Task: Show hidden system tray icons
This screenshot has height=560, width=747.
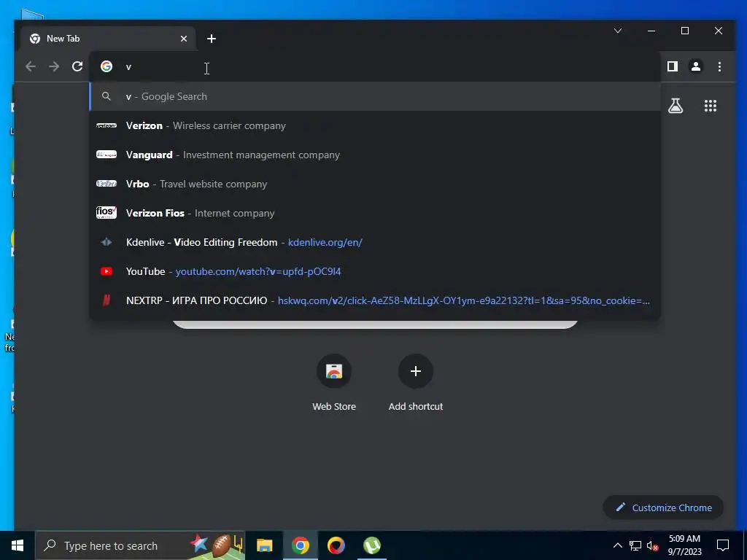Action: (617, 545)
